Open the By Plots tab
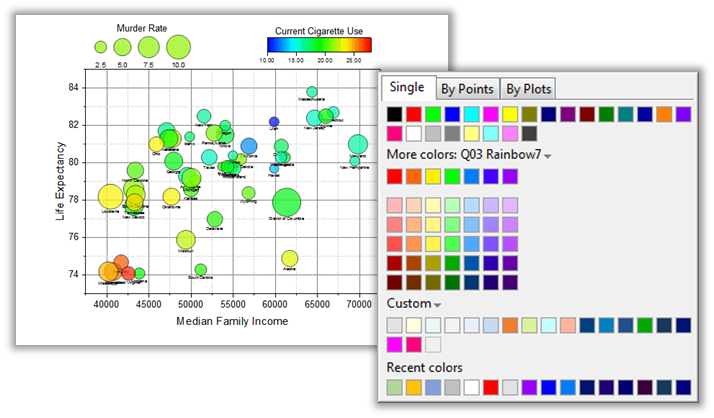Screen dimensions: 714x418 528,88
